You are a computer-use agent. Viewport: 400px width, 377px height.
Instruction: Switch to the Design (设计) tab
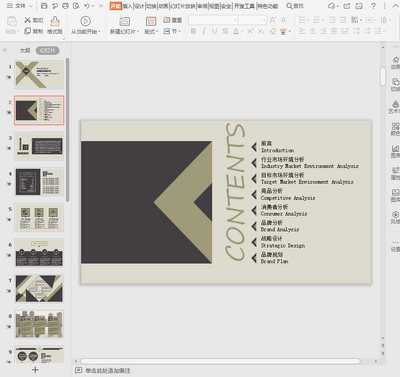point(139,6)
